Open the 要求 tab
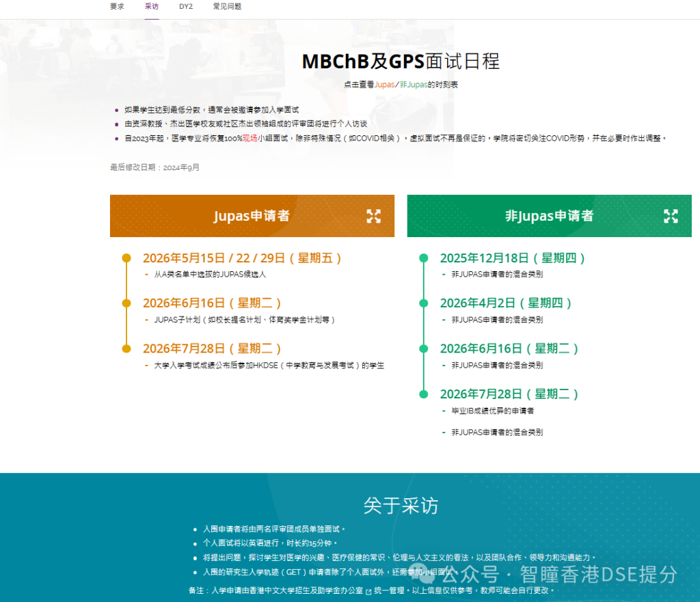Image resolution: width=700 pixels, height=602 pixels. point(117,7)
